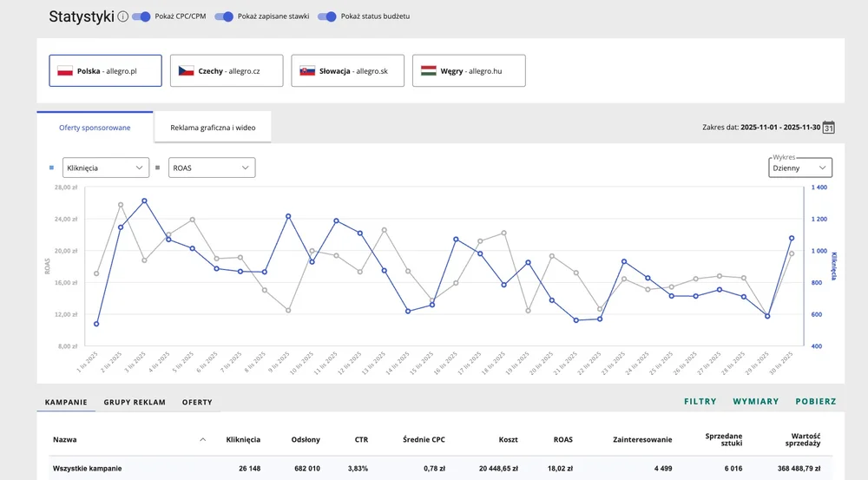Click the Hungarian flag icon

pos(428,71)
